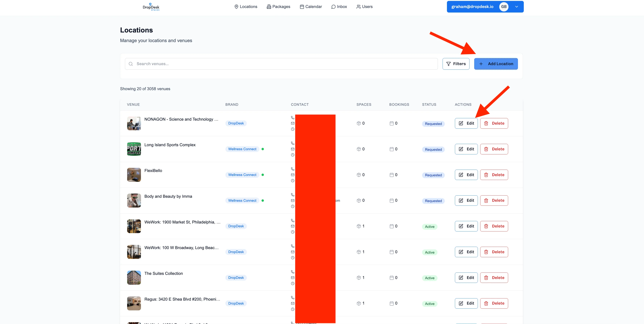Click the search magnifier icon

pos(131,64)
